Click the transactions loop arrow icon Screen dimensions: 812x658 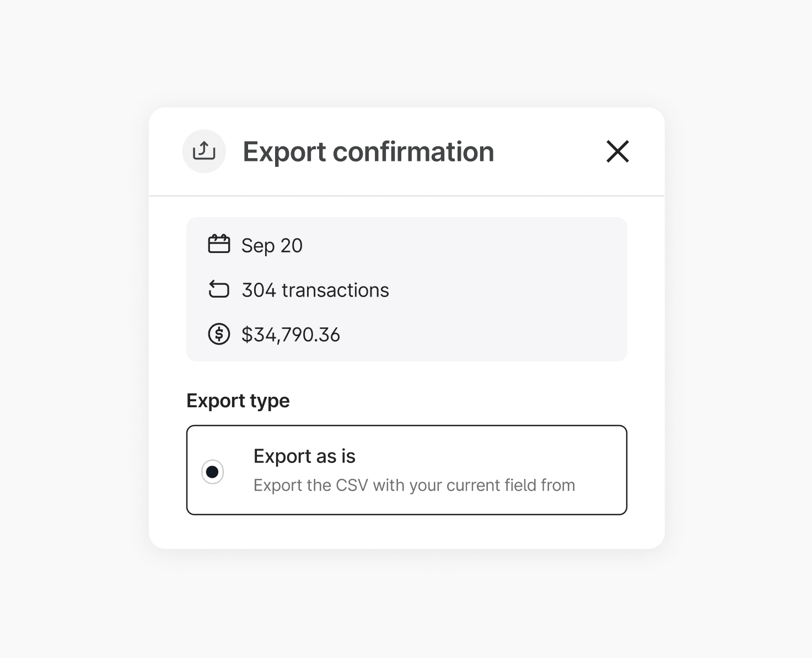(219, 289)
